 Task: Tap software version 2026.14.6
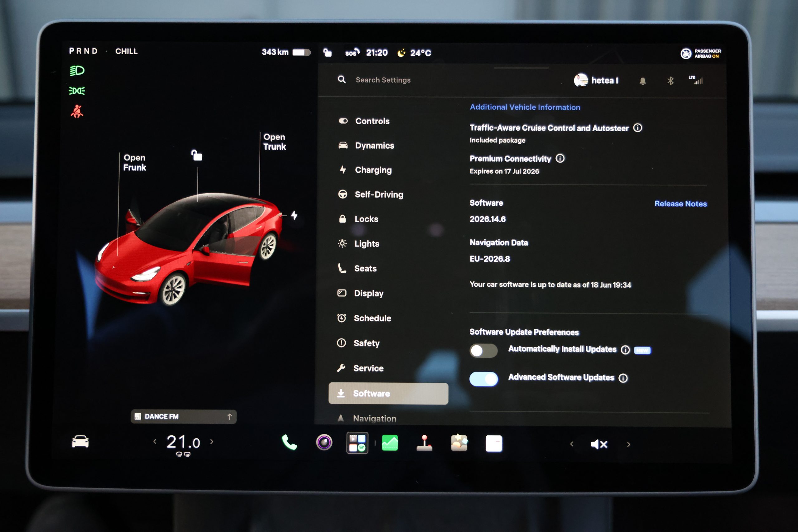coord(488,219)
